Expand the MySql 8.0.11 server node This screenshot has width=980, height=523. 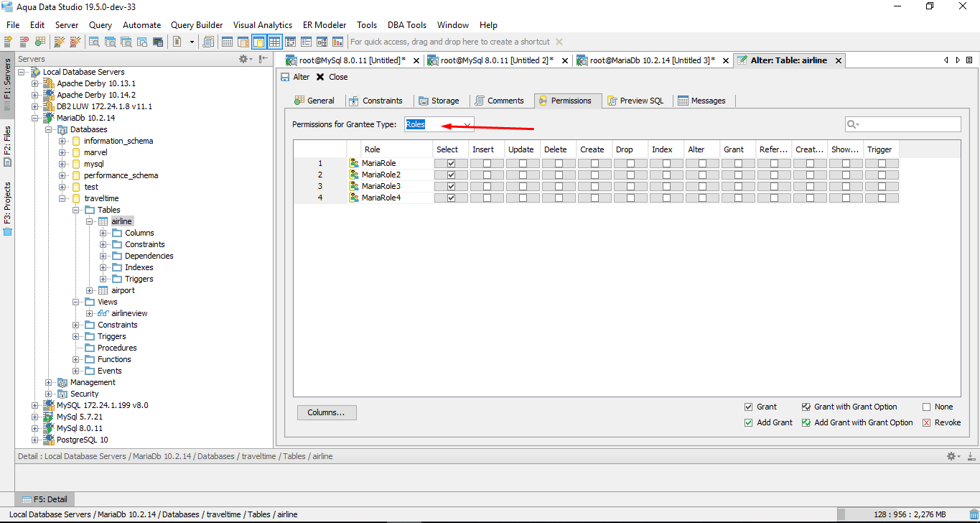(x=35, y=428)
